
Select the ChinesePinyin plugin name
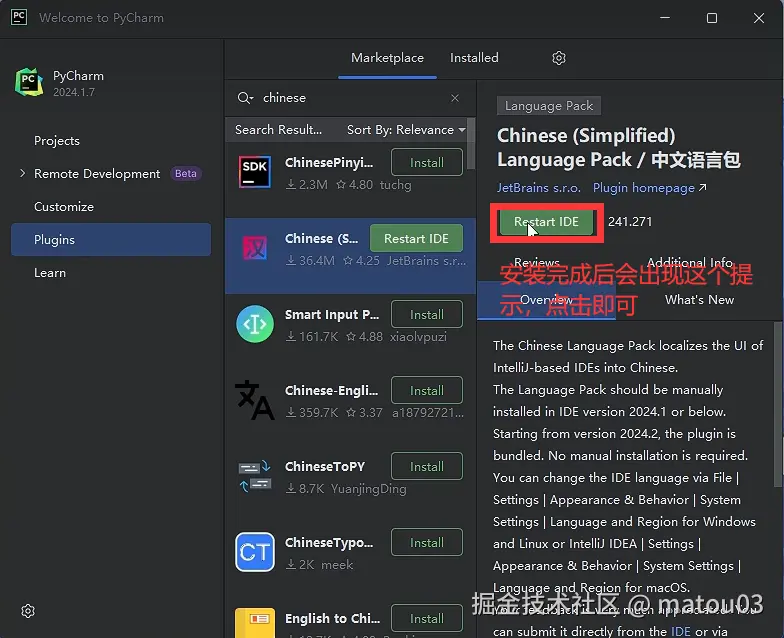[x=329, y=162]
